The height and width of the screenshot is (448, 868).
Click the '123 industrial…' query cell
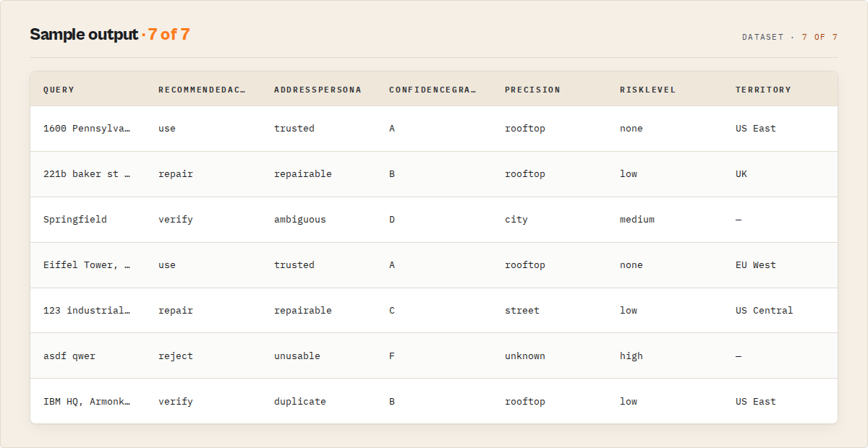point(87,311)
